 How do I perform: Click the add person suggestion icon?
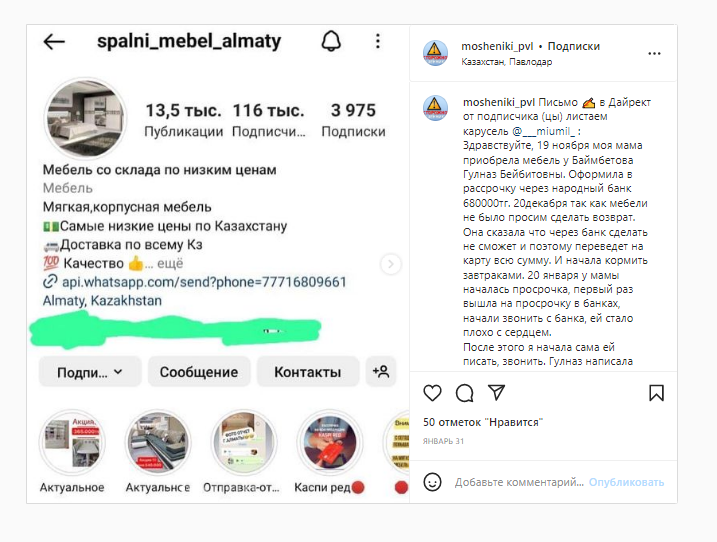pos(381,371)
